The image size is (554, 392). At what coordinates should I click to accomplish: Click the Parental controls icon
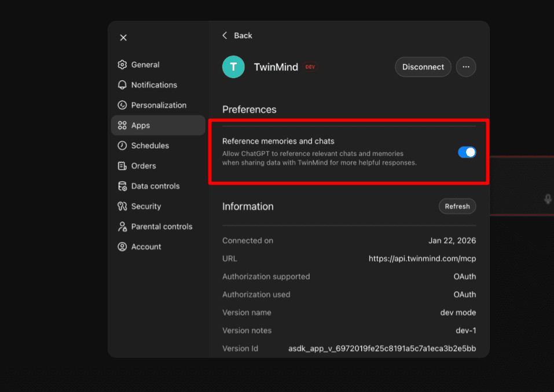pos(122,226)
